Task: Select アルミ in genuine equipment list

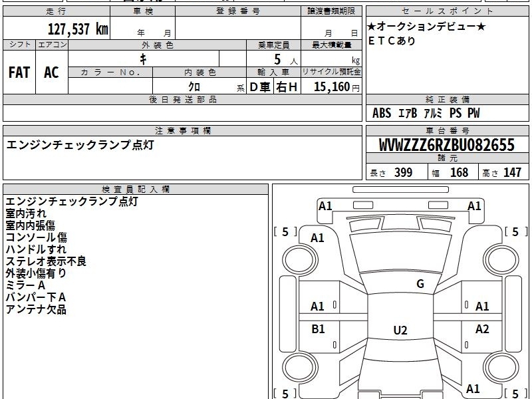Action: pos(434,113)
